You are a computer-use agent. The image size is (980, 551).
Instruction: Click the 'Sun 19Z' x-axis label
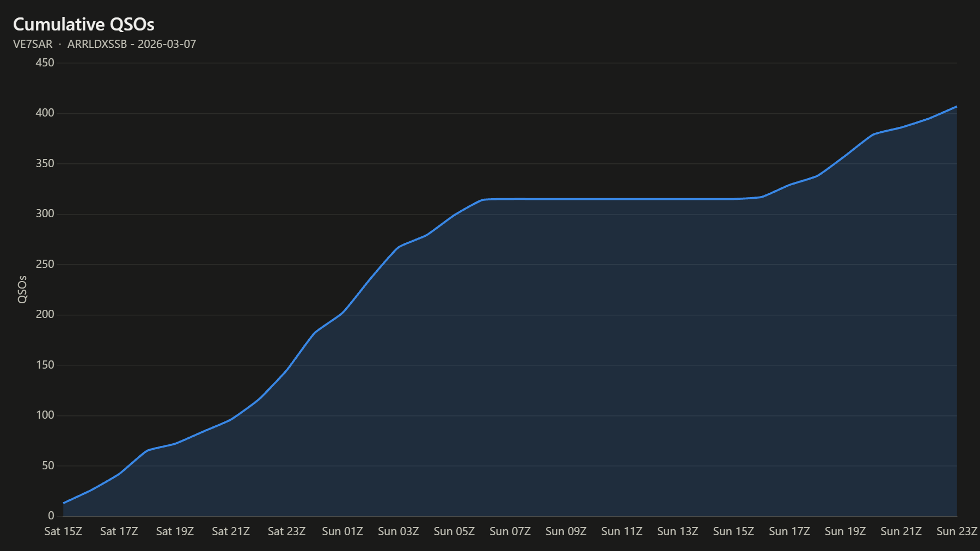click(x=846, y=531)
